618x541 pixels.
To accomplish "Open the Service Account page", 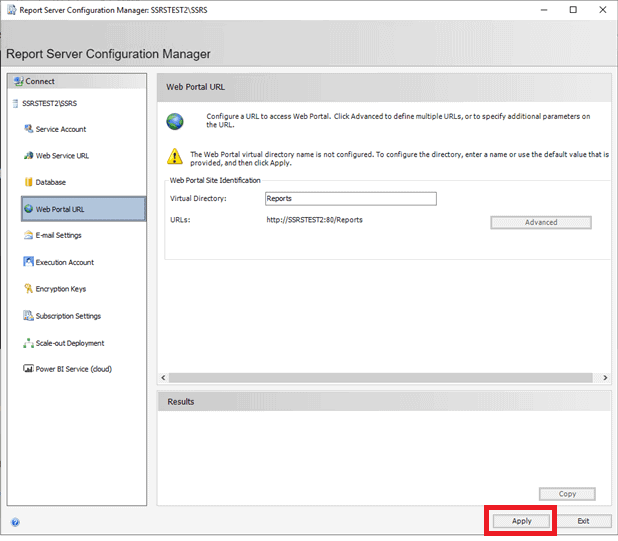I will pos(61,129).
